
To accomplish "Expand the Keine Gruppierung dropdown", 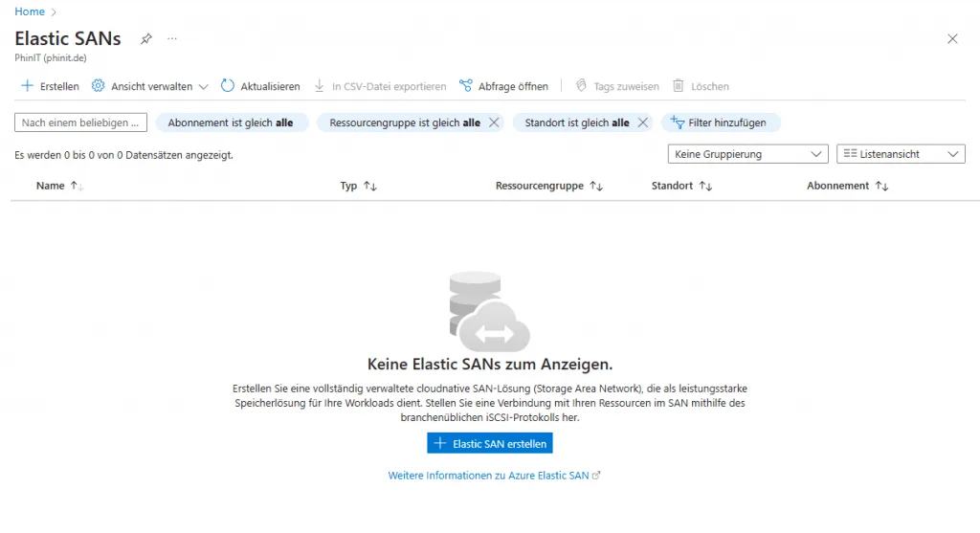I will (x=746, y=154).
